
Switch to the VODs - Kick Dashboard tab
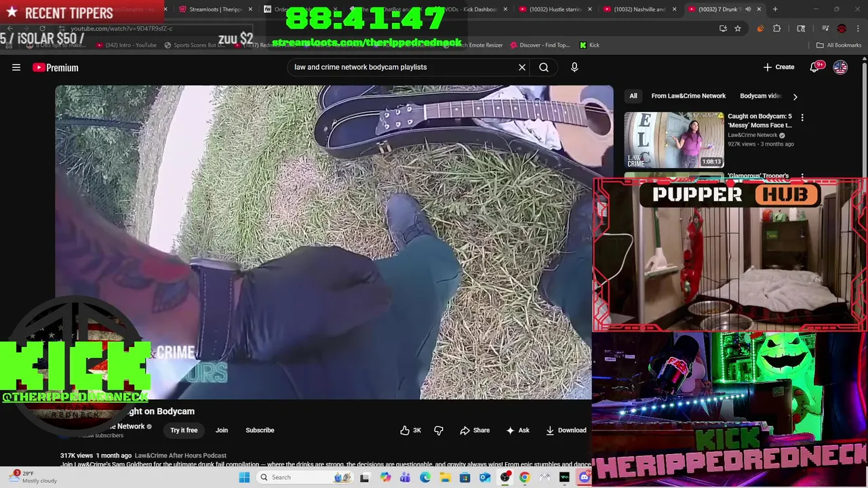click(x=468, y=9)
